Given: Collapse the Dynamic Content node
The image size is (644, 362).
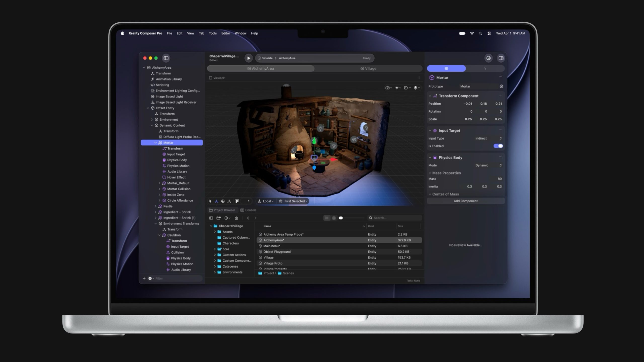Looking at the screenshot, I should point(152,125).
